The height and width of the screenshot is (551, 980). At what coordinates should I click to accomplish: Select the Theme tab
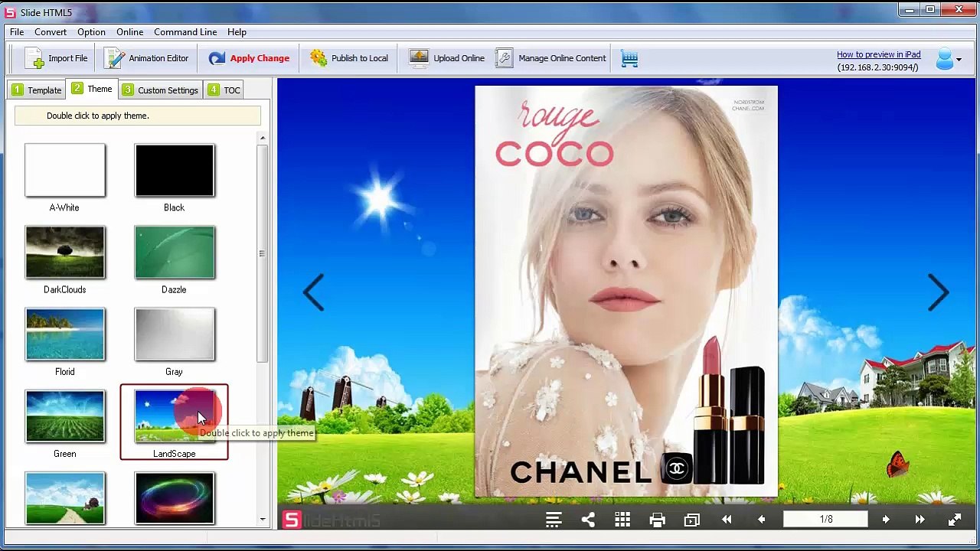92,89
